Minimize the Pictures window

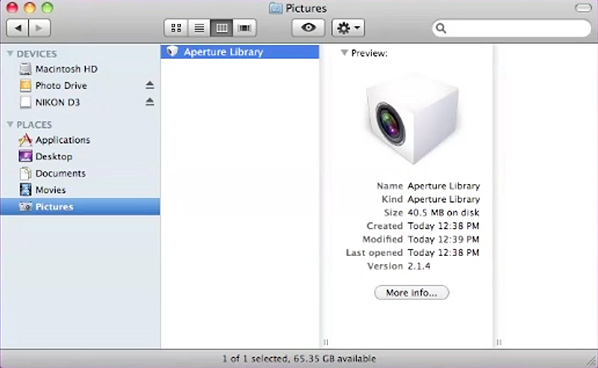click(x=30, y=8)
